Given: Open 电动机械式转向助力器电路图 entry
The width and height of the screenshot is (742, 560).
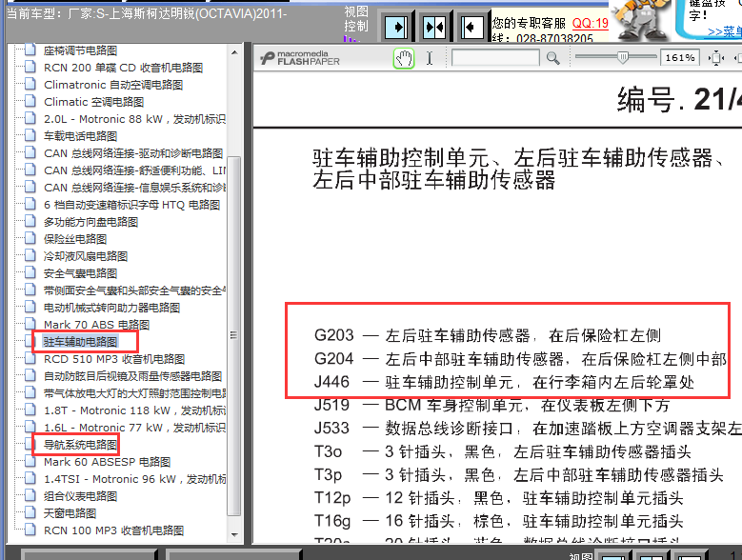Looking at the screenshot, I should pyautogui.click(x=111, y=308).
